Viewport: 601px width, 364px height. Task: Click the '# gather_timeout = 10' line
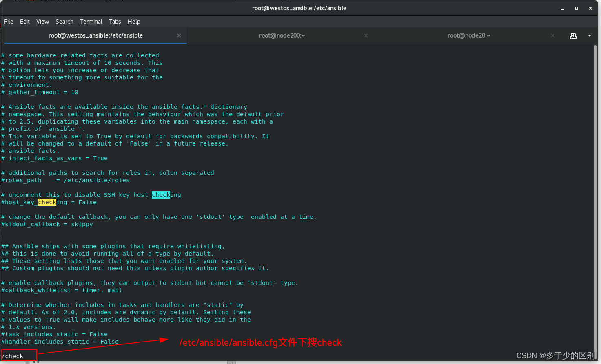point(40,92)
